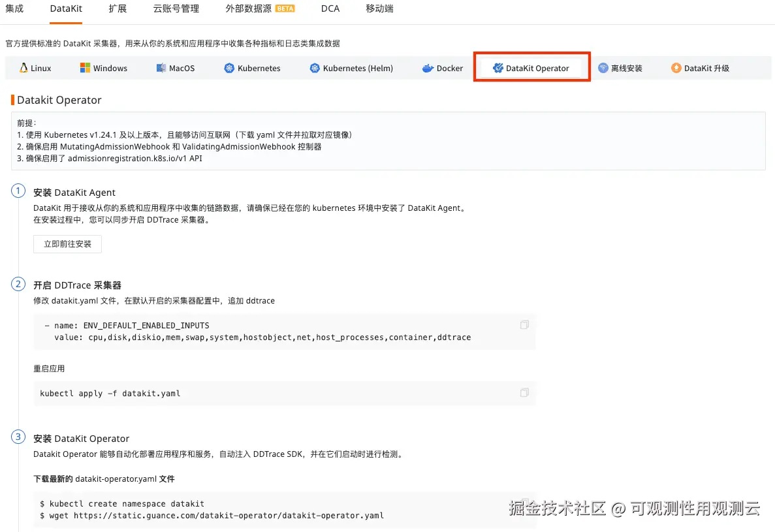Click the kubectl create namespace datakit line
Screen dimensions: 775x532
pos(122,504)
